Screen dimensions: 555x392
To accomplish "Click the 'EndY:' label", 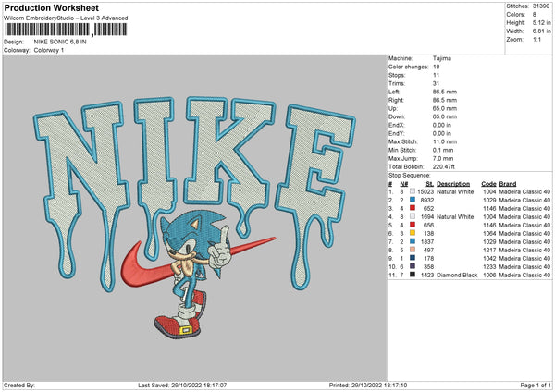I will tap(397, 133).
